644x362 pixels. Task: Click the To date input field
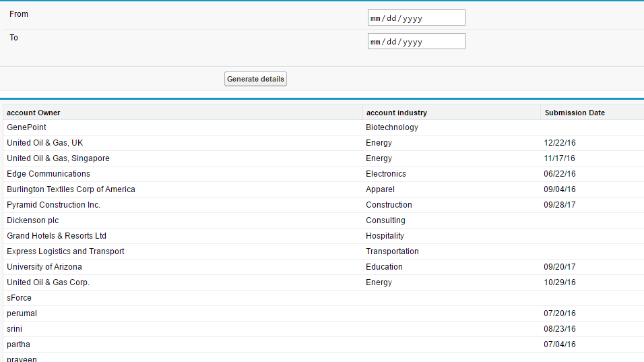[416, 41]
